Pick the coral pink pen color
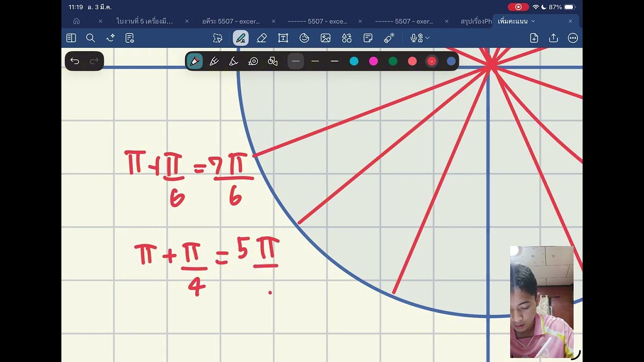The width and height of the screenshot is (644, 362). [x=413, y=61]
